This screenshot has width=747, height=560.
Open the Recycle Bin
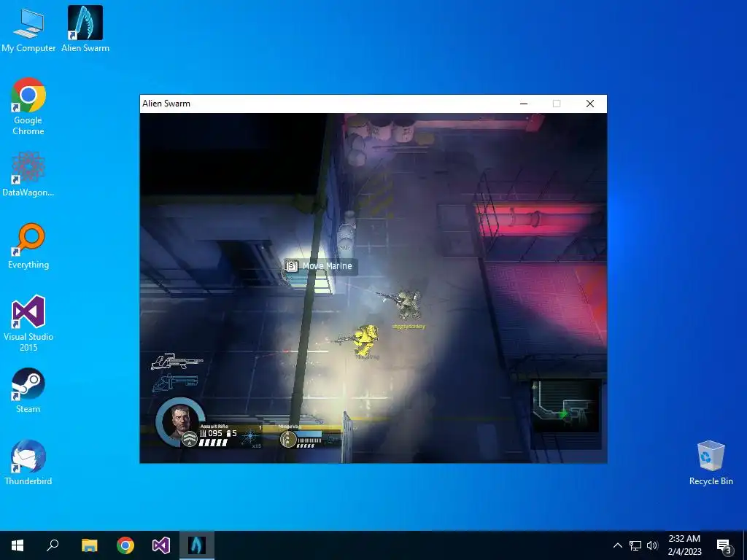click(711, 463)
